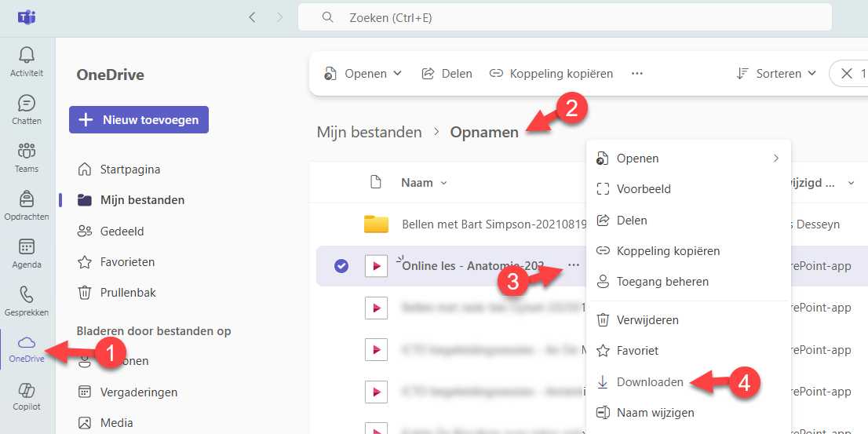Click the Microsoft Teams logo
868x434 pixels.
(26, 18)
